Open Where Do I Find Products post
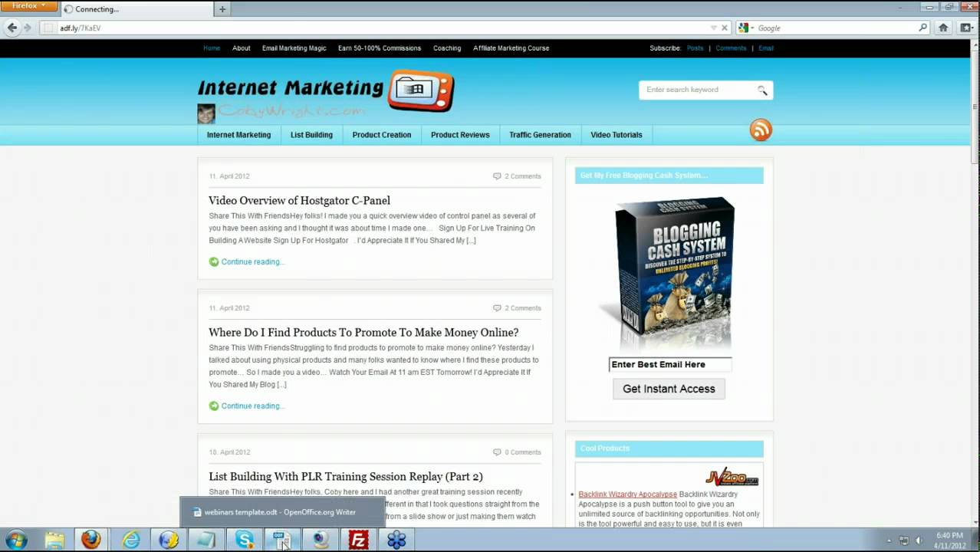 pyautogui.click(x=363, y=332)
